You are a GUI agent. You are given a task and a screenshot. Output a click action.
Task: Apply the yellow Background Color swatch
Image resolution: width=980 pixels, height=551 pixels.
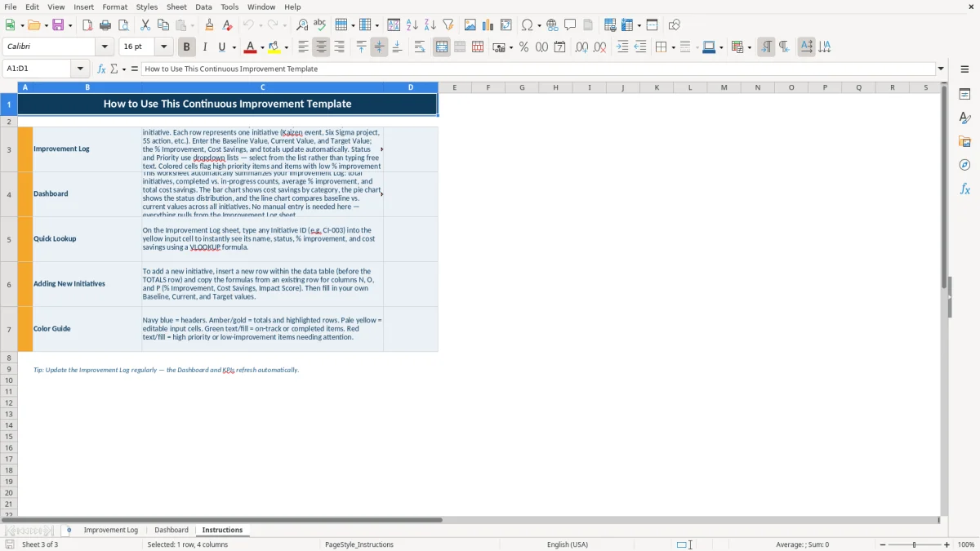[275, 47]
